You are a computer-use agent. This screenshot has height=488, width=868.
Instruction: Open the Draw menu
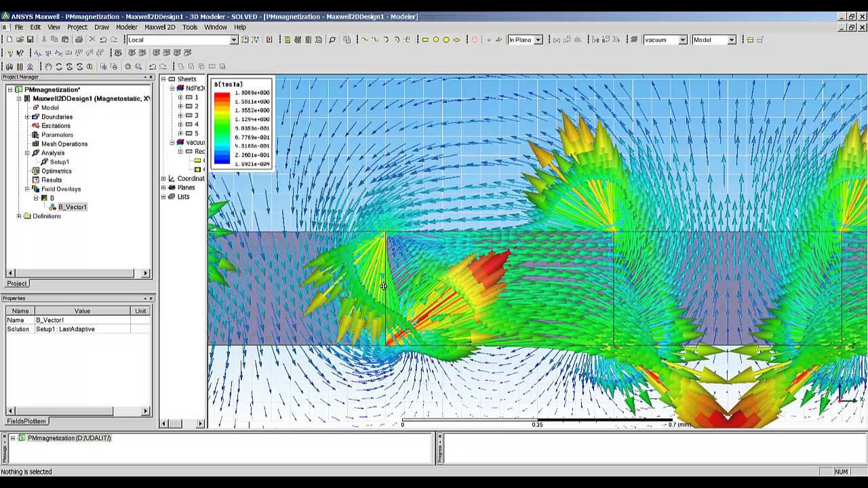tap(102, 27)
